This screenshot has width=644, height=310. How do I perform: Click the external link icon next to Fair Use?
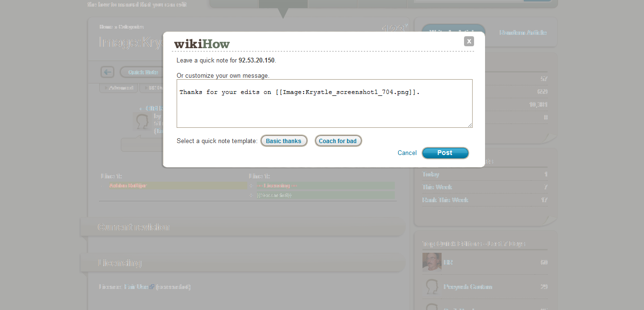(152, 287)
